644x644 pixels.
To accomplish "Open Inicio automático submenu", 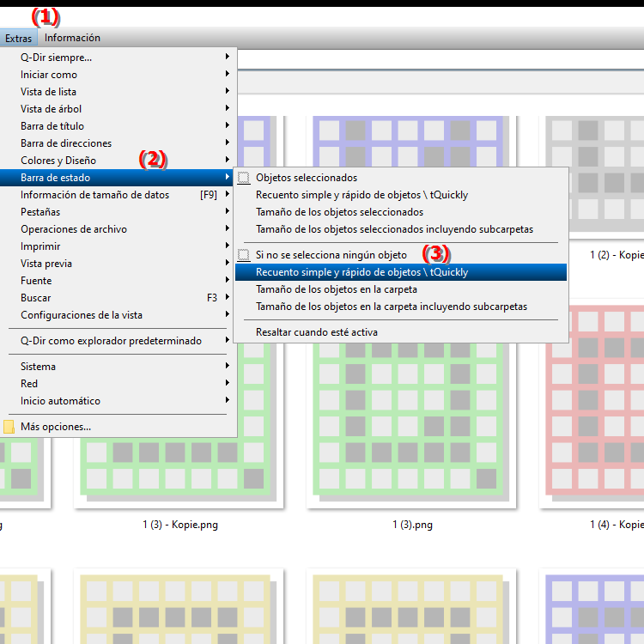I will click(118, 401).
